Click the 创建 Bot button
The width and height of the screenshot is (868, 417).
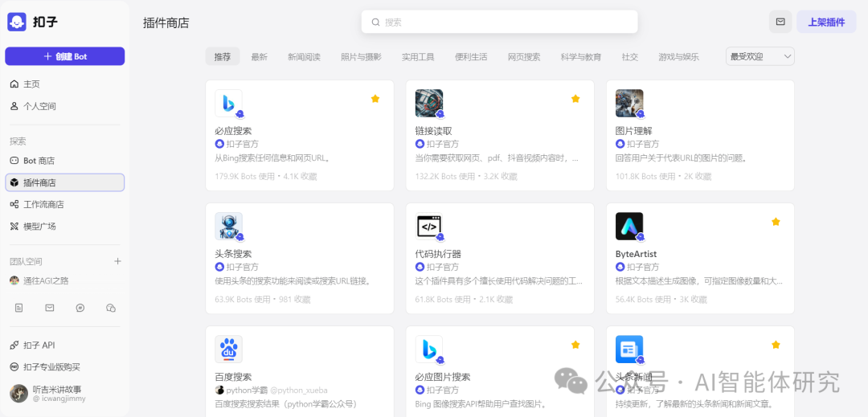pos(65,56)
